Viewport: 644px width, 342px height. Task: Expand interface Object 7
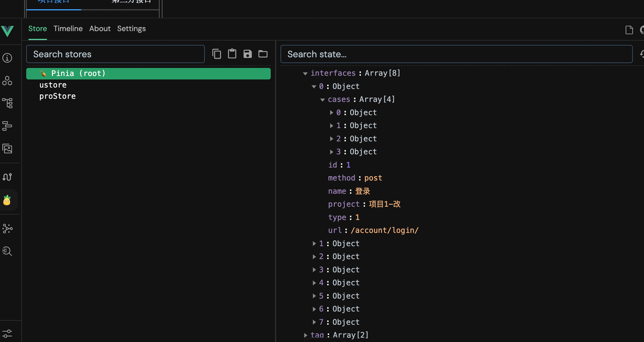tap(314, 322)
